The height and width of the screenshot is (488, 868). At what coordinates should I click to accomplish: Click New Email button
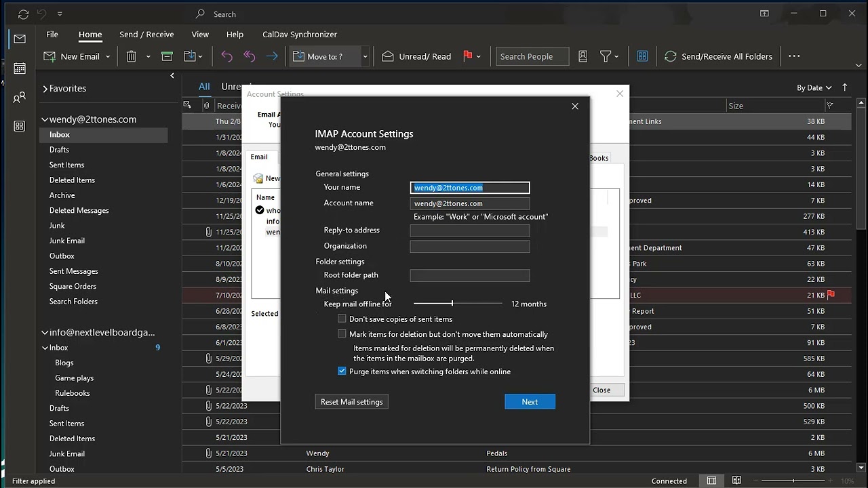pyautogui.click(x=73, y=56)
